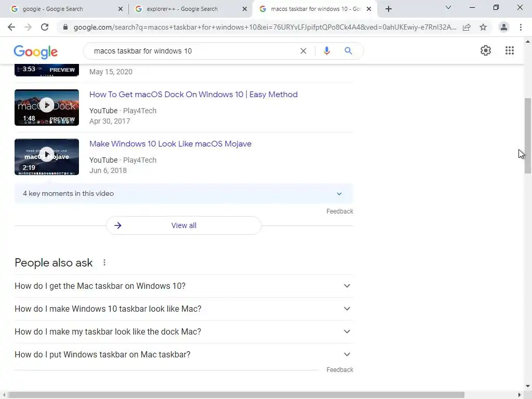This screenshot has height=399, width=532.
Task: View site security lock info
Action: pyautogui.click(x=65, y=27)
